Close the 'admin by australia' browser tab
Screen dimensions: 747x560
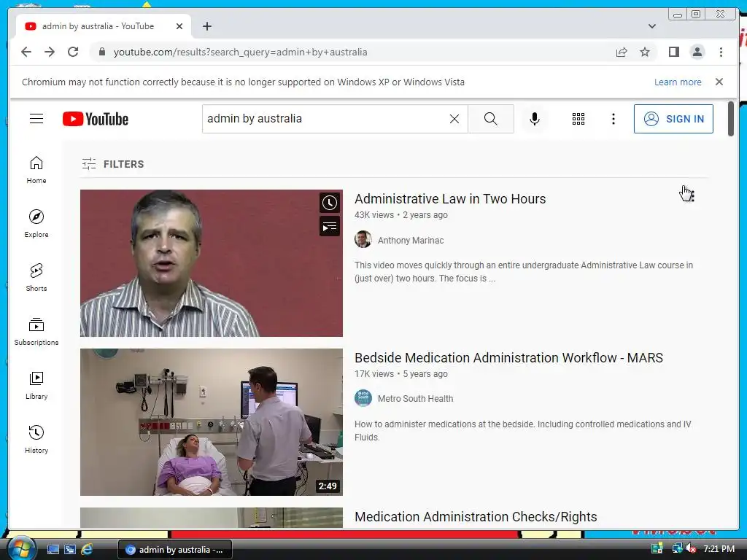(179, 27)
